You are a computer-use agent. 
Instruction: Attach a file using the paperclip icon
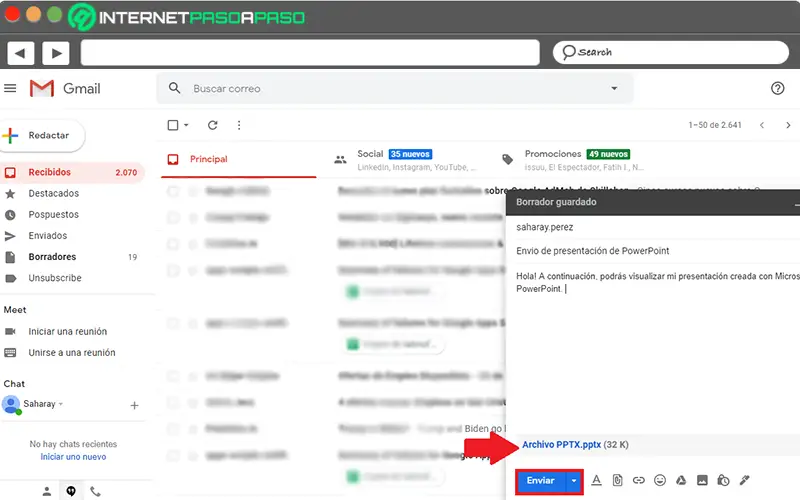point(617,480)
